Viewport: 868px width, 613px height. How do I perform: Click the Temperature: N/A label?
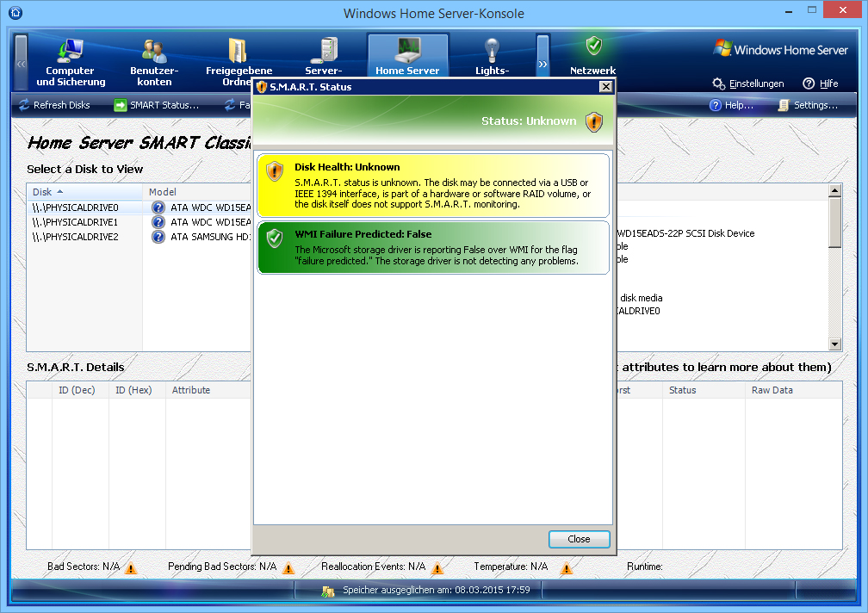pos(511,567)
